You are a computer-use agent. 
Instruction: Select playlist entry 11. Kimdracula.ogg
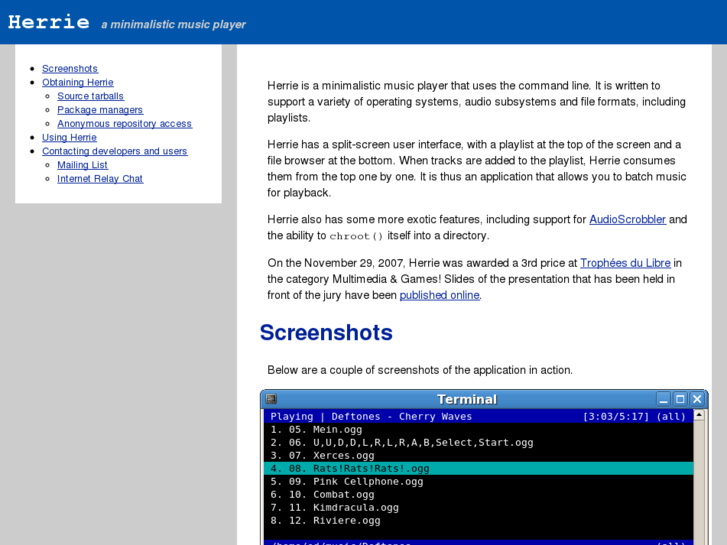[x=478, y=507]
